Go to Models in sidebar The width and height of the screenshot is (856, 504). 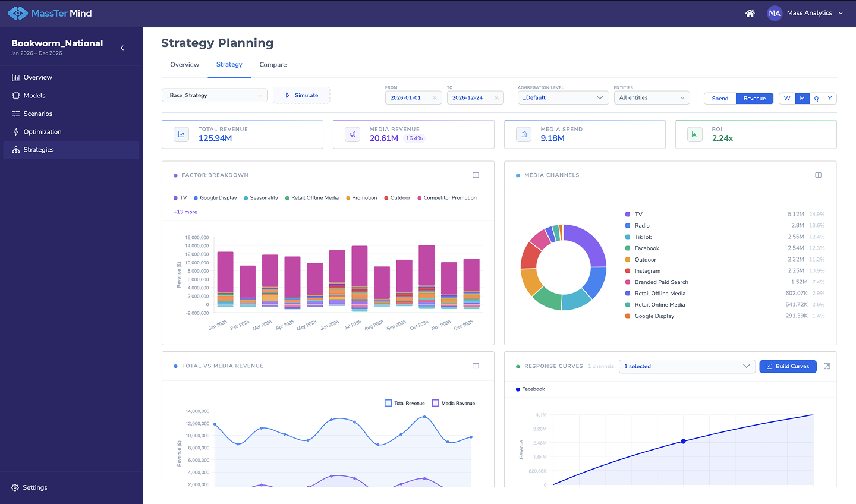tap(71, 95)
